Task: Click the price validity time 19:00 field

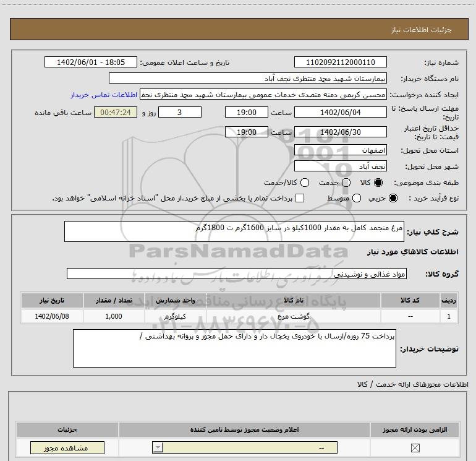Action: pos(247,132)
